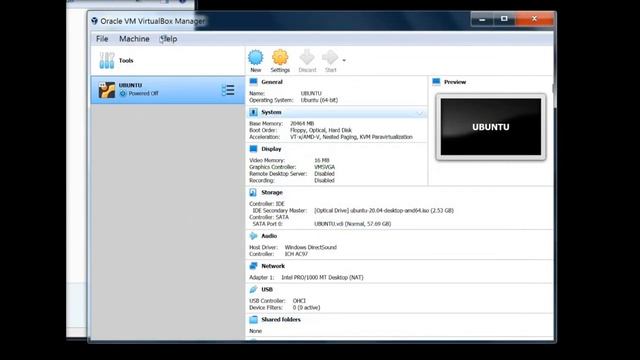Click the VMSVGA graphics controller value
Screen dimensions: 640x360
tap(324, 167)
